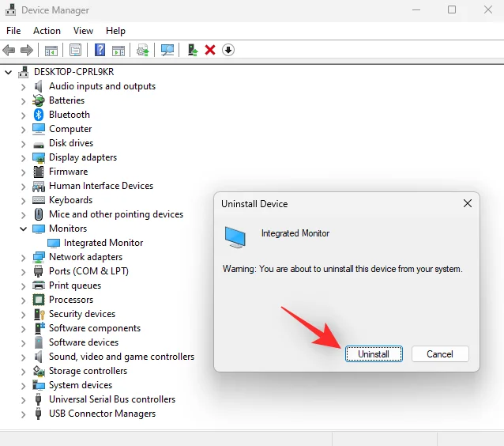Maximize the Device Manager window
The height and width of the screenshot is (446, 504).
452,9
